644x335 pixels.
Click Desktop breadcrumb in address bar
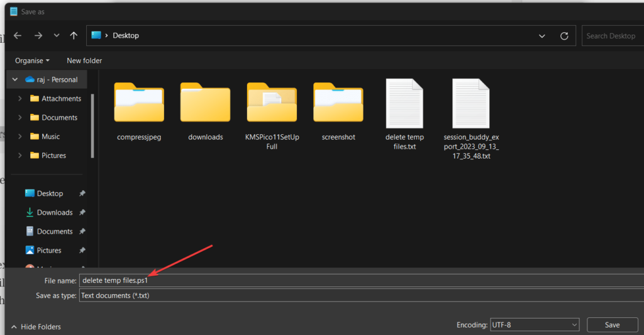126,36
